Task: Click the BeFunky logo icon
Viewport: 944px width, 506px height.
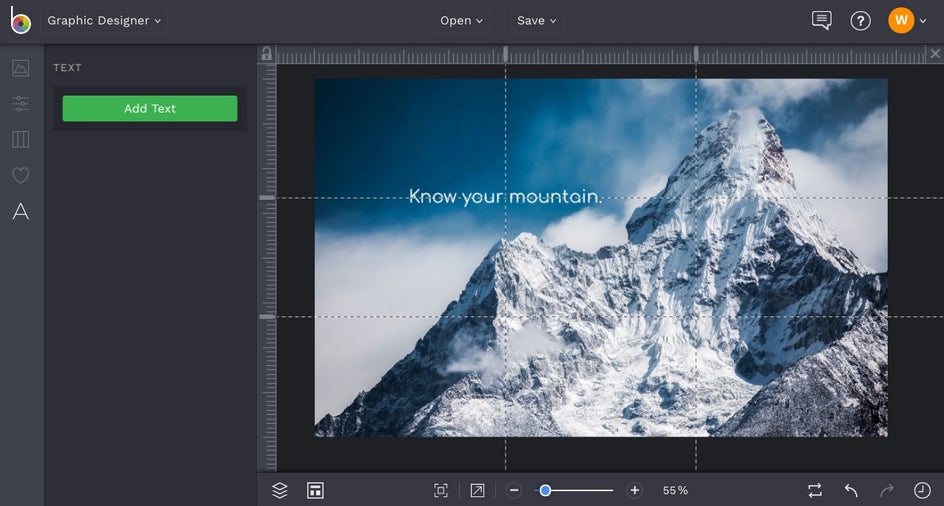Action: point(20,20)
